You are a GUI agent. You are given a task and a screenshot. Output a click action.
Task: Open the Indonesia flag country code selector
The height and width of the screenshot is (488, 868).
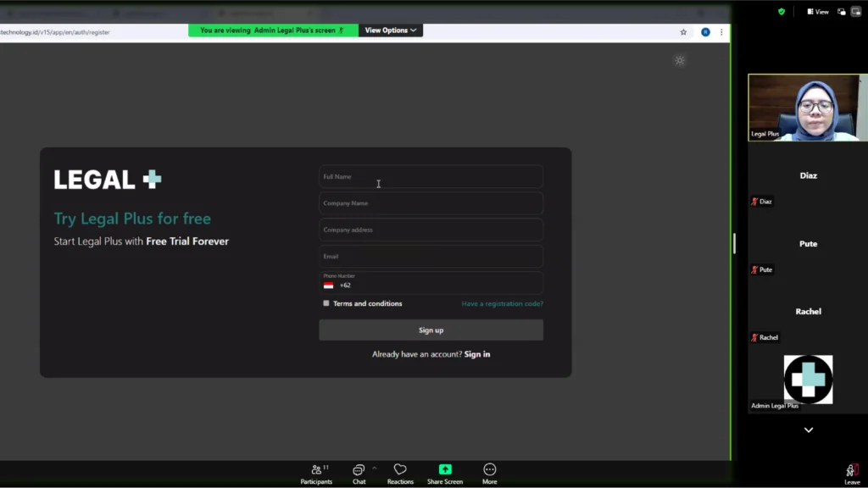[329, 286]
